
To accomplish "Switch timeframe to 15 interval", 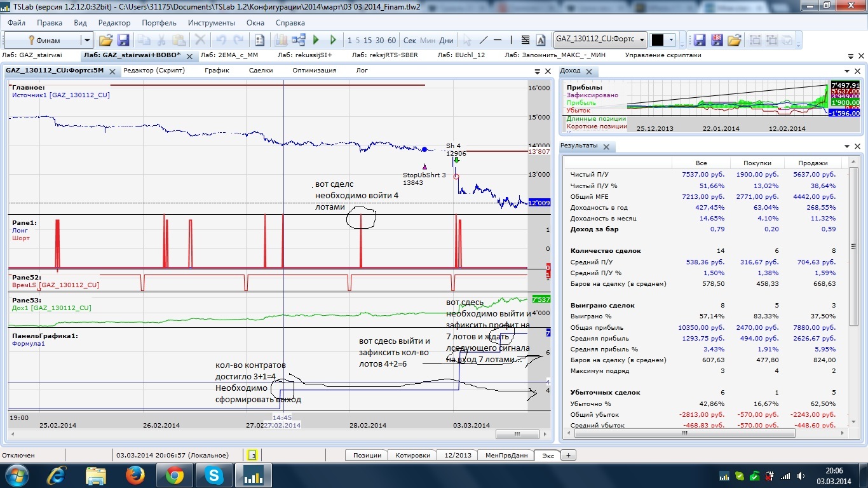I will tap(368, 40).
